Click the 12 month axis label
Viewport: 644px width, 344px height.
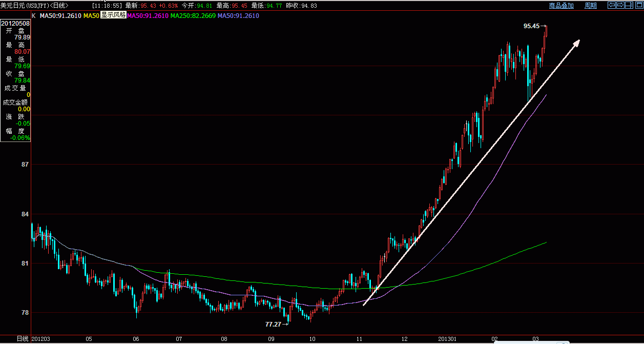pyautogui.click(x=404, y=339)
